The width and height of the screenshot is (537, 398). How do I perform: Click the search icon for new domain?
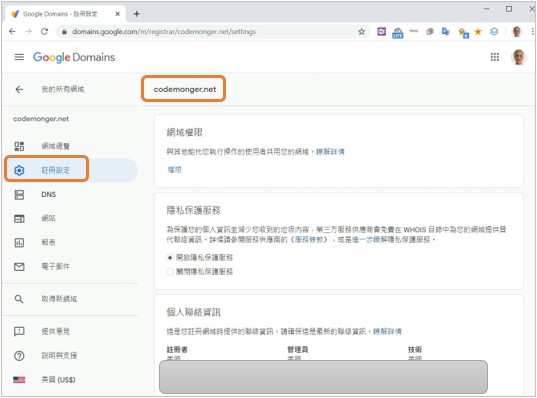point(19,299)
